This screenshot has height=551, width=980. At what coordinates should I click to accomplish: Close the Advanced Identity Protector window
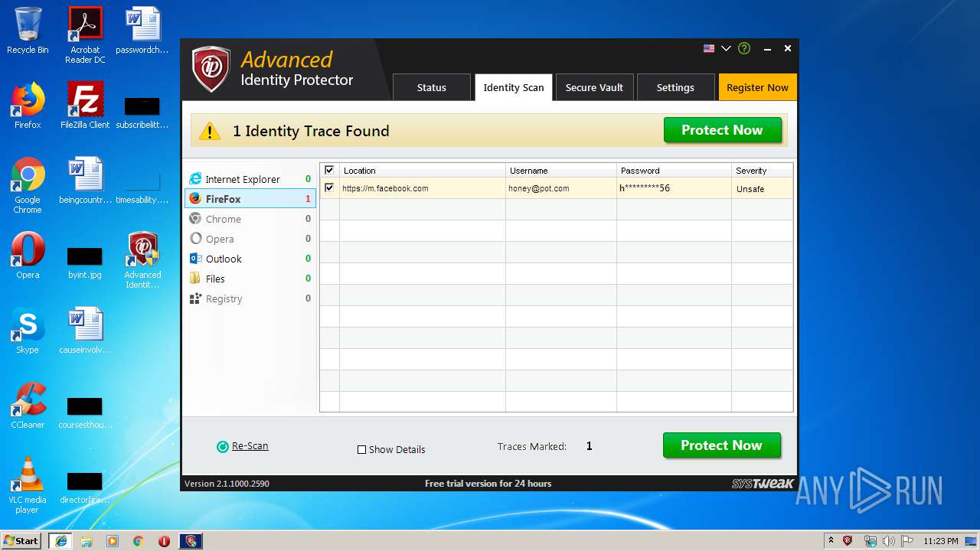(x=787, y=48)
